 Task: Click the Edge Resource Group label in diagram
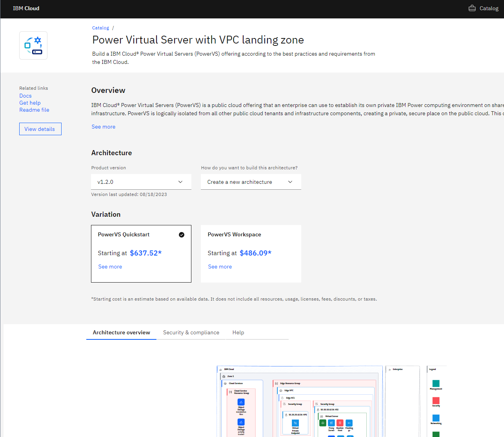click(x=290, y=383)
